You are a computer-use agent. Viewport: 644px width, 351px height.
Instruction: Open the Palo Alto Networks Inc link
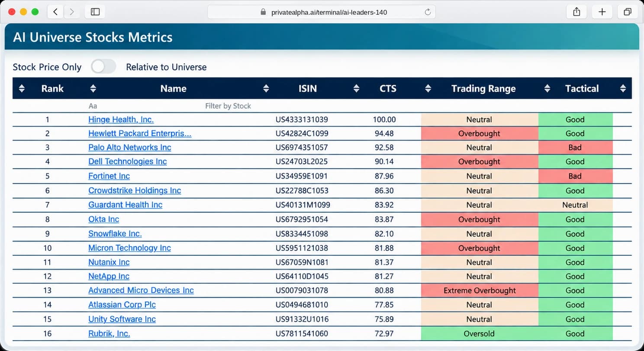(130, 147)
